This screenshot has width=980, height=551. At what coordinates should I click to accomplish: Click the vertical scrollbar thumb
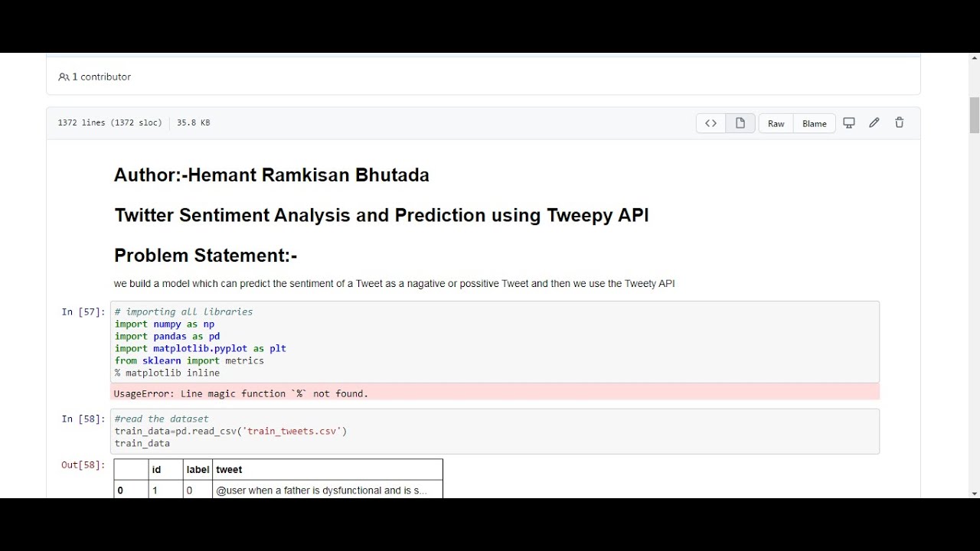(x=975, y=116)
